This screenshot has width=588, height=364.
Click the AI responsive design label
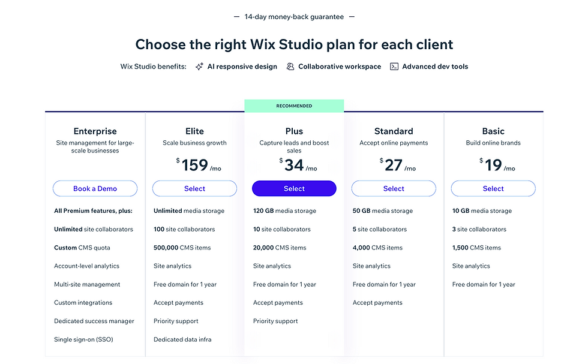242,67
